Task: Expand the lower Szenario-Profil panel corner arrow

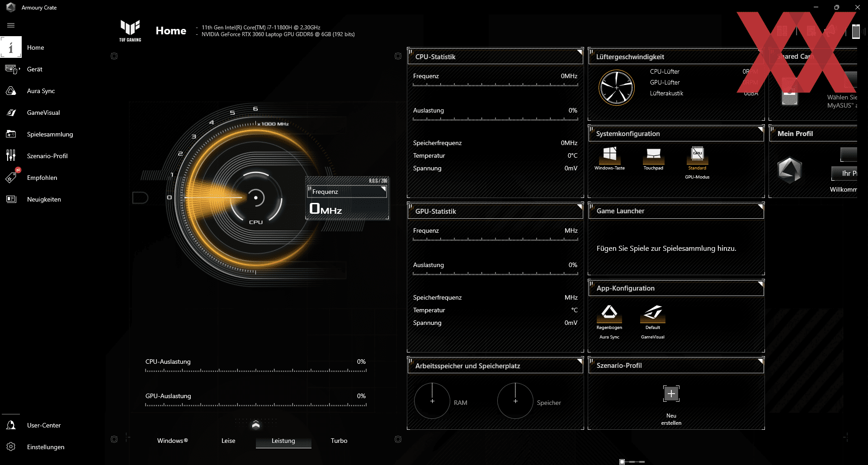Action: click(x=760, y=362)
